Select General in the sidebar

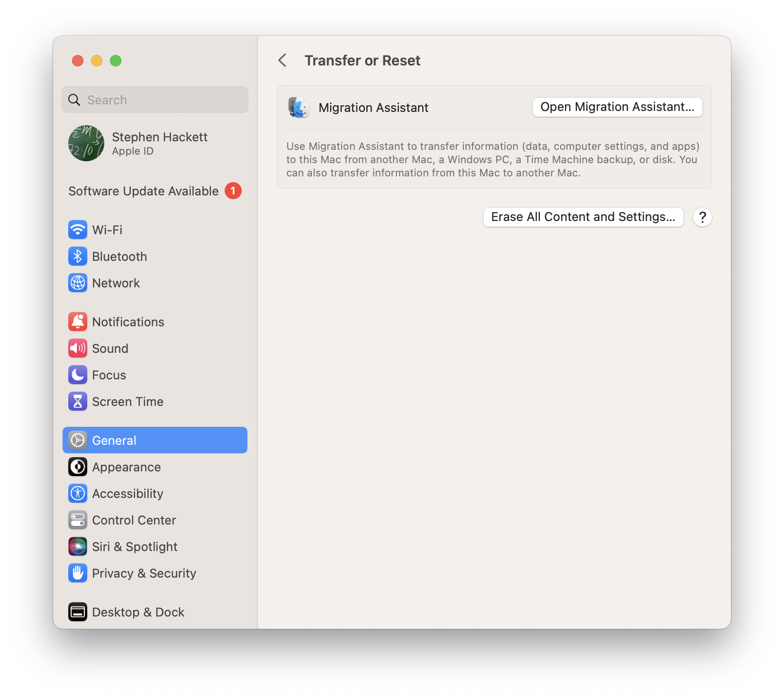click(x=155, y=441)
